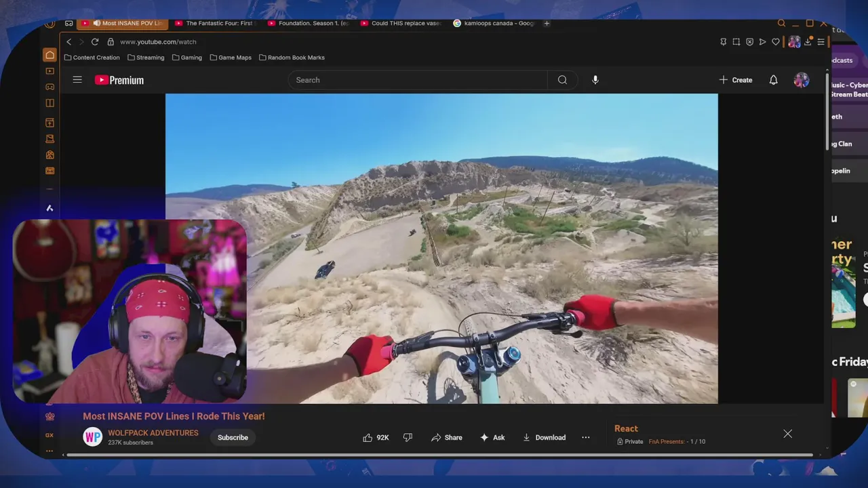Add page to bookmarks with heart icon

pos(776,42)
